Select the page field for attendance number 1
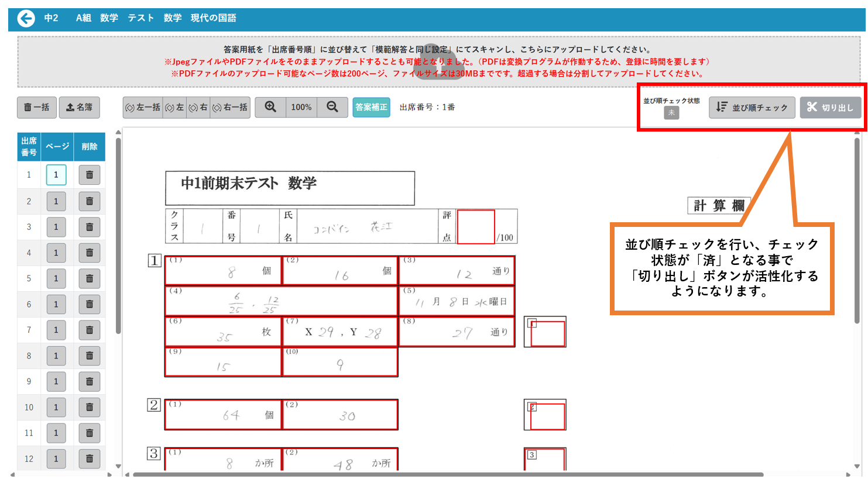868x493 pixels. coord(56,175)
